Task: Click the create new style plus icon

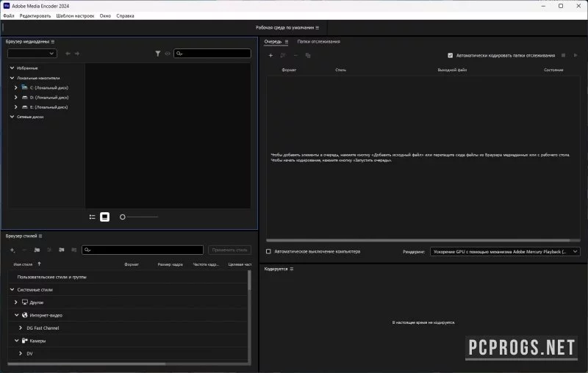Action: [x=12, y=250]
